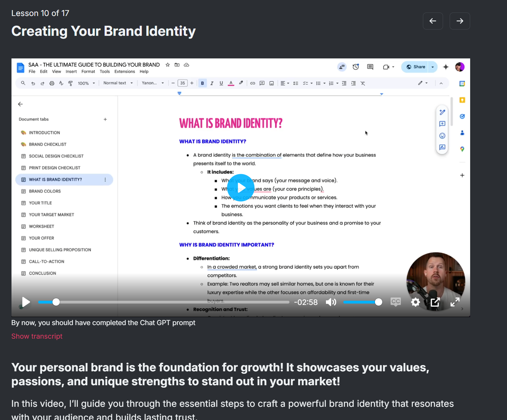Open the text color picker
The image size is (507, 420).
click(x=231, y=83)
